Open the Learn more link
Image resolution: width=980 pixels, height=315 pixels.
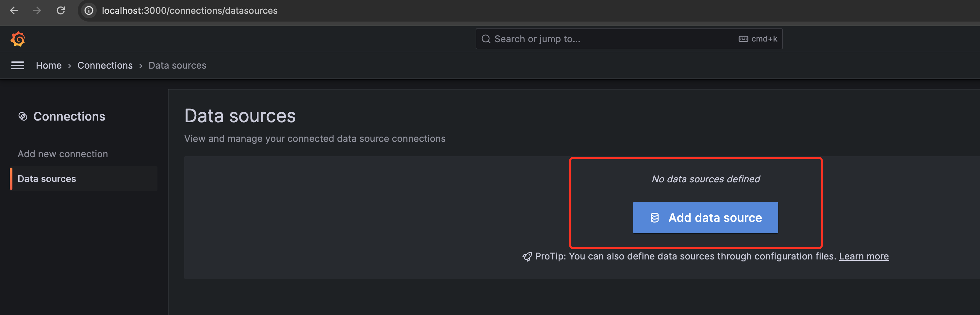[864, 257]
